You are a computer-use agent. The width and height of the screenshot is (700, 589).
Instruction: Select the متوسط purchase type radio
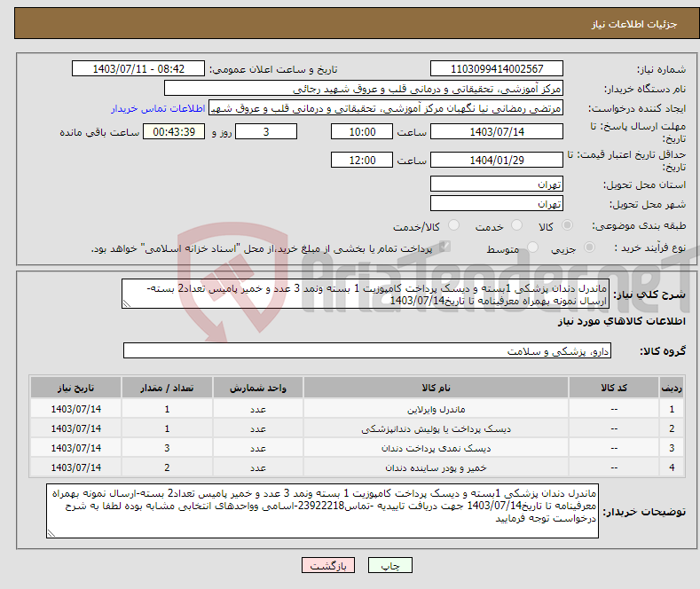pos(532,247)
